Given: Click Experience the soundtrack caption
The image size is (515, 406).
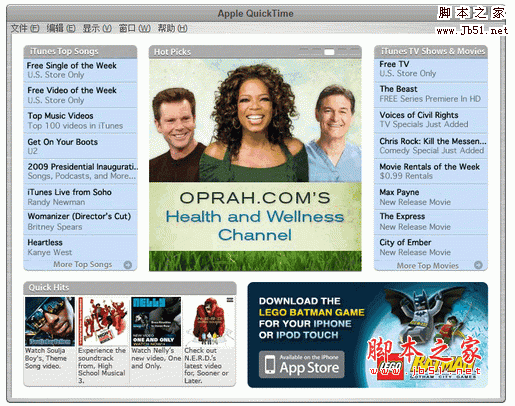Looking at the screenshot, I should coord(102,366).
